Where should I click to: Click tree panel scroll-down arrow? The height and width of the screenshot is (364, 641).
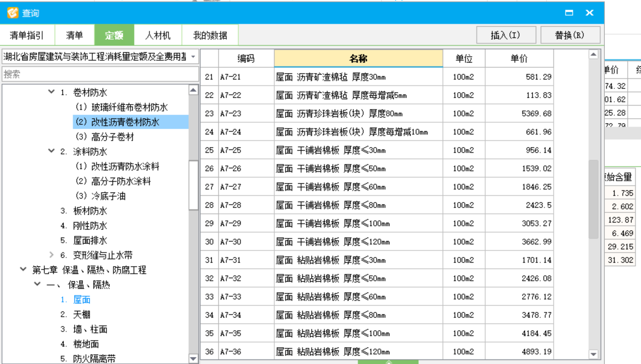pos(193,358)
